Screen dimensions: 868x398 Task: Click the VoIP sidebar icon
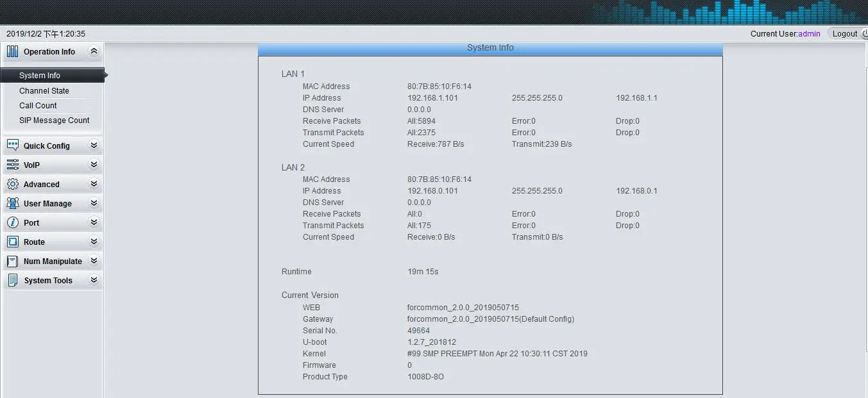(13, 165)
